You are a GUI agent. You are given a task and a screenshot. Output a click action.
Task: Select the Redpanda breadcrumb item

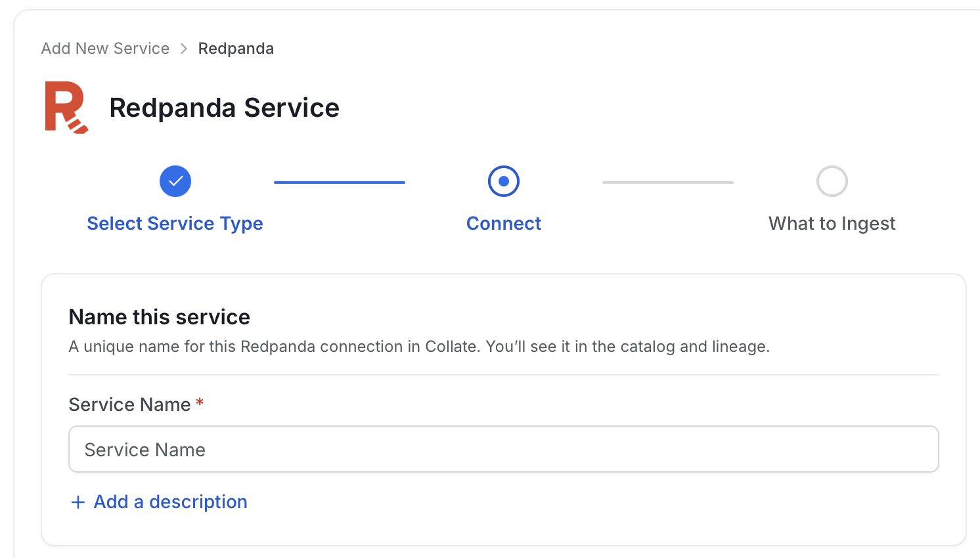[236, 49]
